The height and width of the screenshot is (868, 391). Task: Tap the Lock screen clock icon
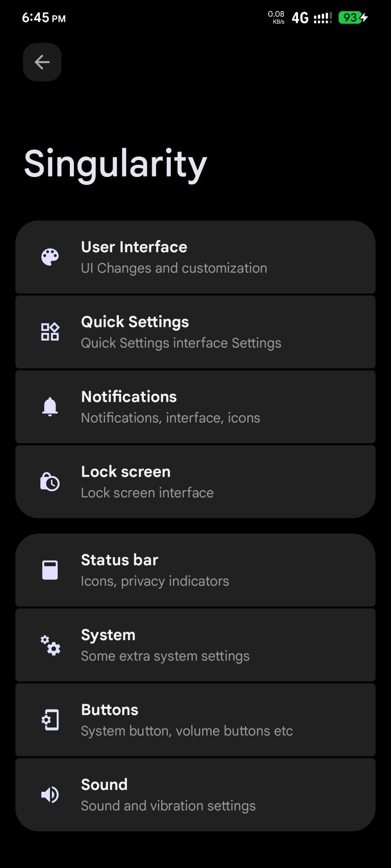click(50, 481)
